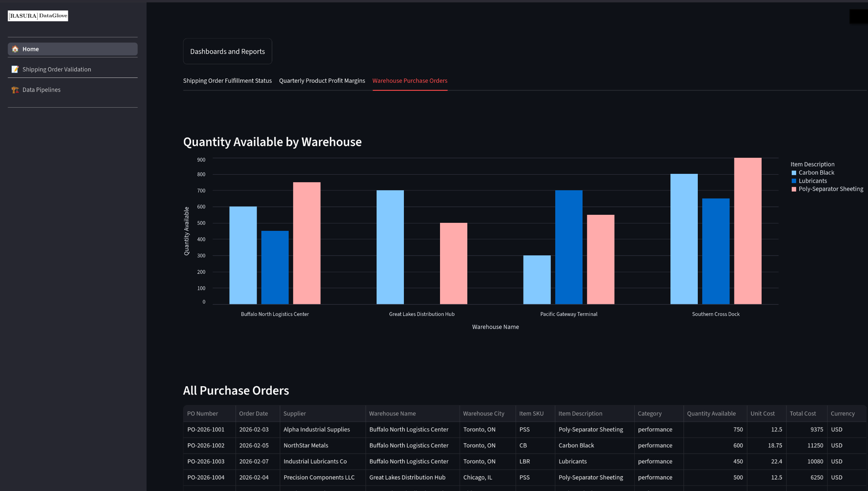Click the Dashboards and Reports button
Screen dimensions: 868x491
point(228,51)
